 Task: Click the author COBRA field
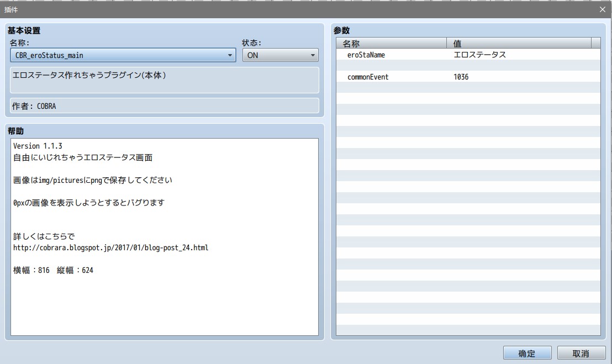click(164, 105)
